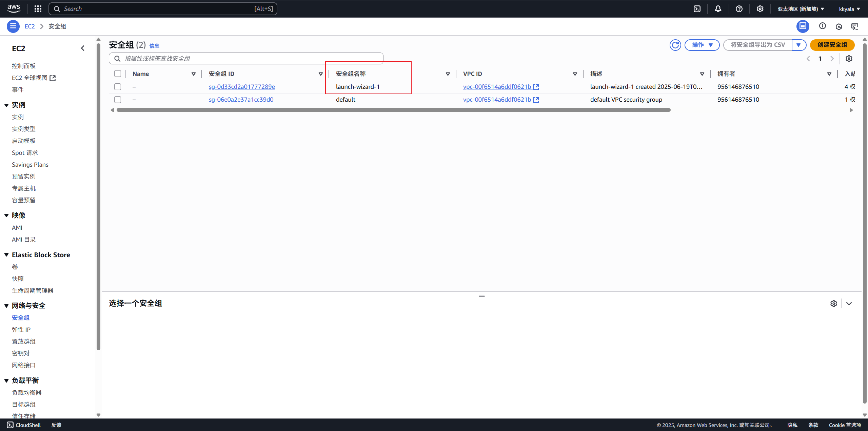This screenshot has height=431, width=868.
Task: Open the export CSV dropdown arrow
Action: (799, 45)
